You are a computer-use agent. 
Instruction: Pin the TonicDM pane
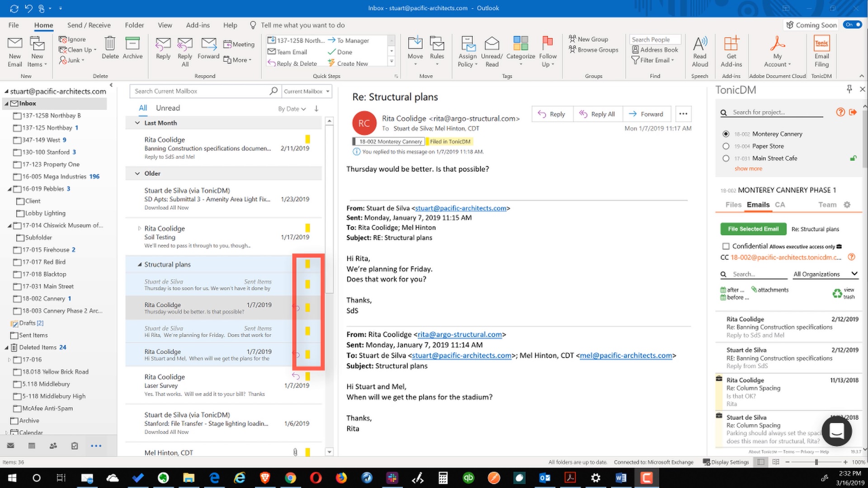(x=849, y=89)
